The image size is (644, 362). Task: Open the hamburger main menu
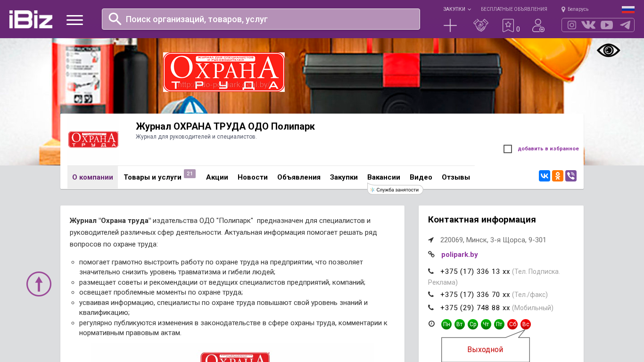[x=74, y=20]
